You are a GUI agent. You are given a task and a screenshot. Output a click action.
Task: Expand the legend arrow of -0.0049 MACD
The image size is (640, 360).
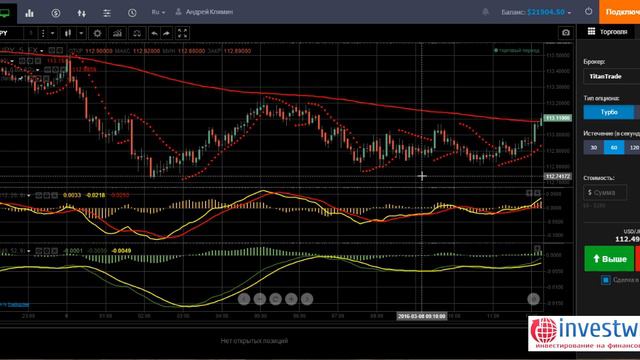pos(29,251)
